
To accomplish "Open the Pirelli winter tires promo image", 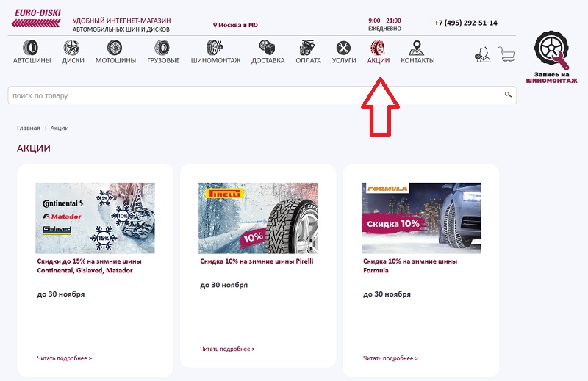I will (x=258, y=217).
